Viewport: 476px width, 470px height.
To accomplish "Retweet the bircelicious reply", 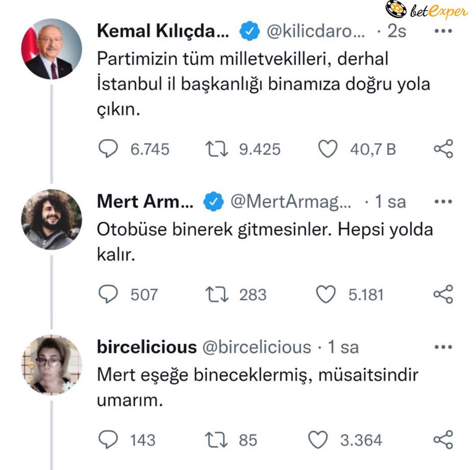I will (216, 440).
